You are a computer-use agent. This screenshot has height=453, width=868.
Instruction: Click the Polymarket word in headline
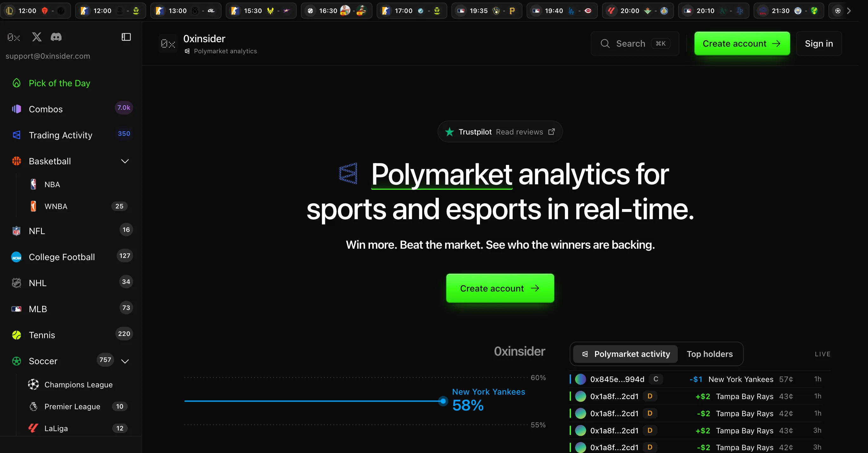pos(442,174)
